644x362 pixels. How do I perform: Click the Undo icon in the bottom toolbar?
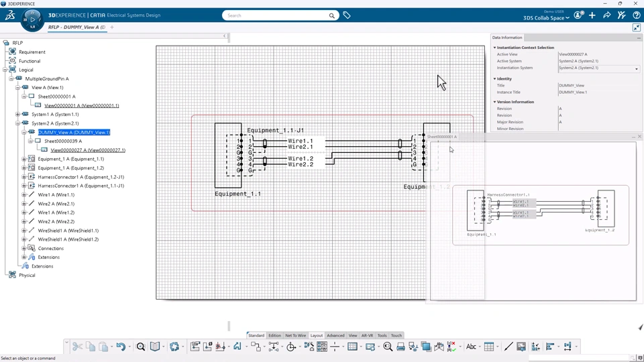click(x=121, y=347)
